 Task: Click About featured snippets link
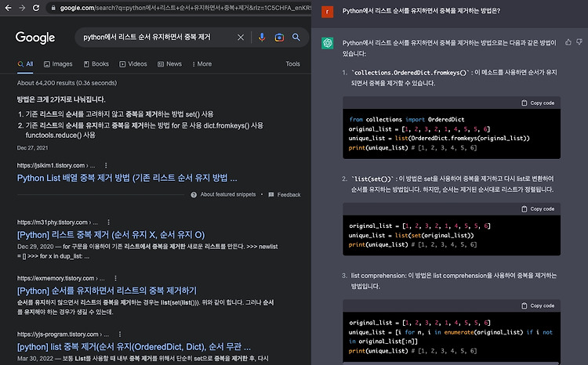point(228,194)
